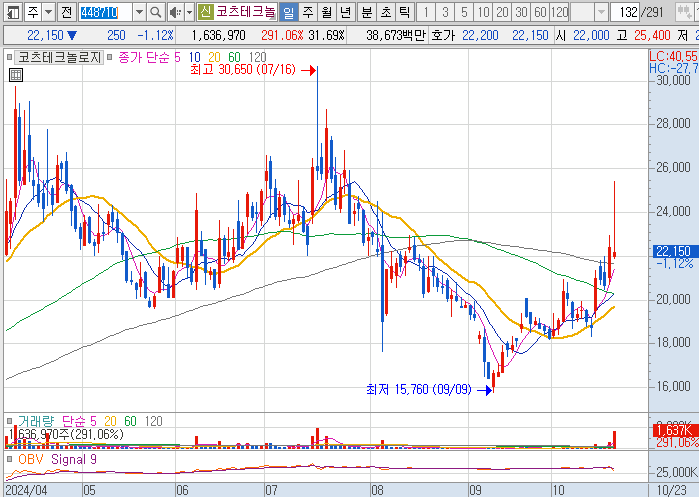Select interval 30 button

point(521,12)
